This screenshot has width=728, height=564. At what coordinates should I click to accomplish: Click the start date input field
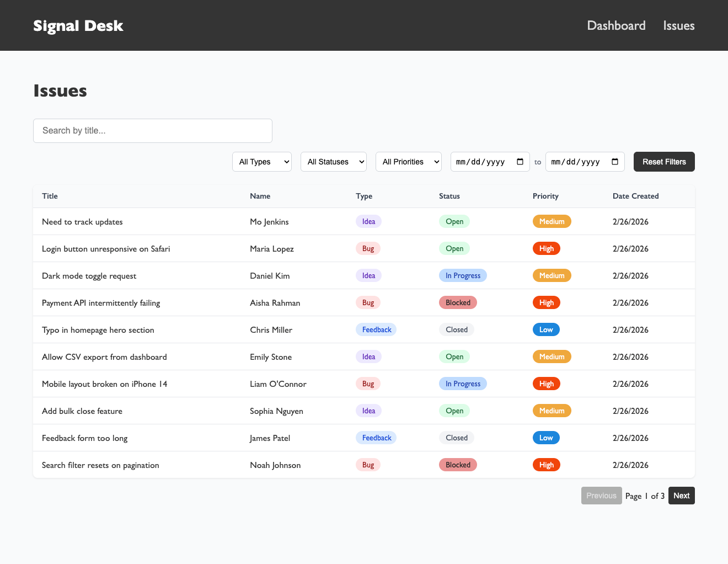tap(490, 162)
